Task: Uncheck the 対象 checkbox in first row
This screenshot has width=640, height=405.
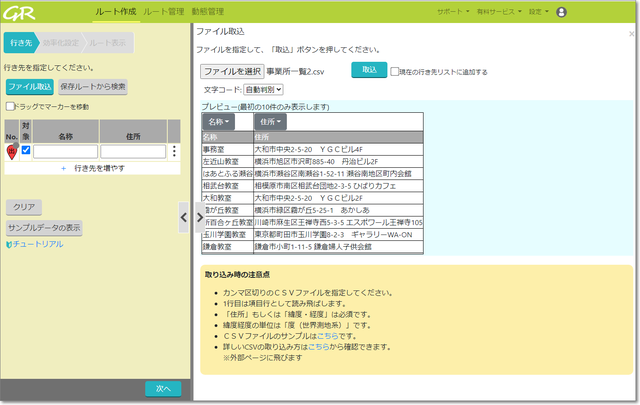Action: click(26, 151)
